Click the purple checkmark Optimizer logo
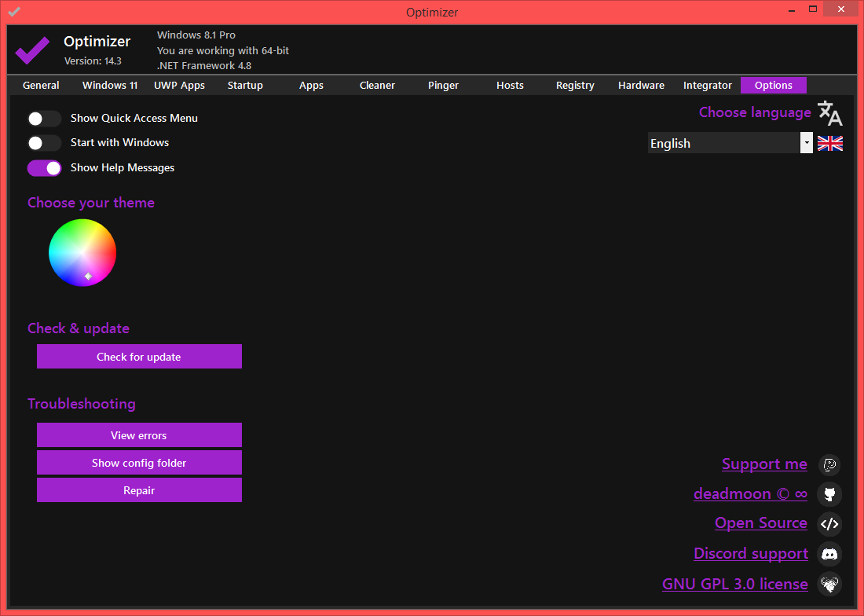This screenshot has width=864, height=616. pyautogui.click(x=32, y=50)
